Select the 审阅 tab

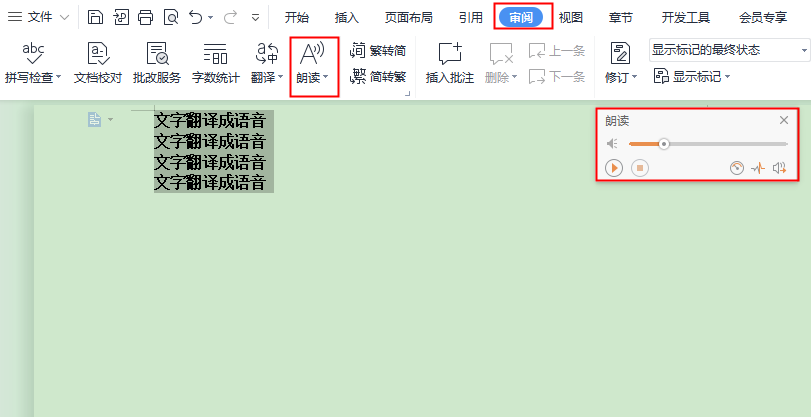pos(521,18)
